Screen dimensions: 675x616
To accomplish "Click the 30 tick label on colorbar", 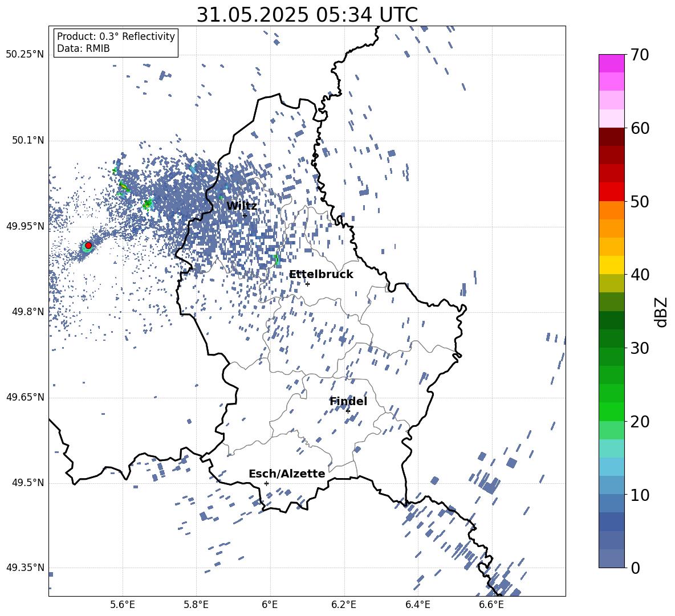I will [x=640, y=348].
